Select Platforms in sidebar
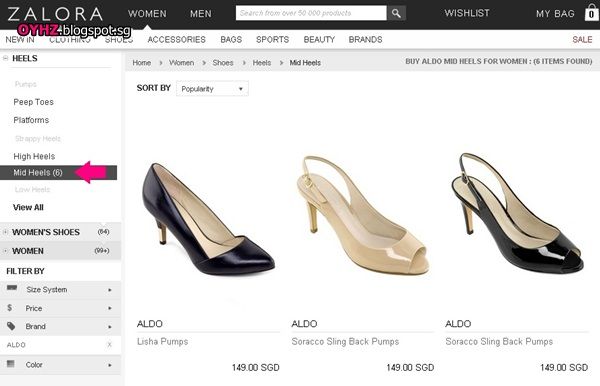The width and height of the screenshot is (600, 386). 31,120
